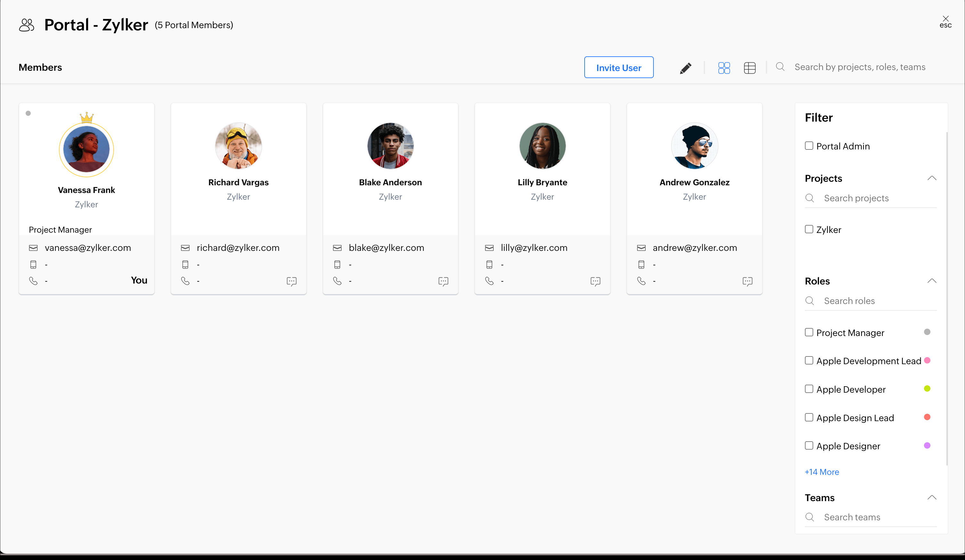Click the portal members group icon

tap(27, 25)
